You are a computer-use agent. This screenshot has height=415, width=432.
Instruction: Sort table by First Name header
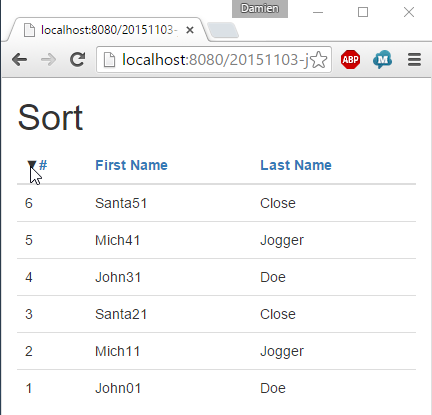(131, 165)
